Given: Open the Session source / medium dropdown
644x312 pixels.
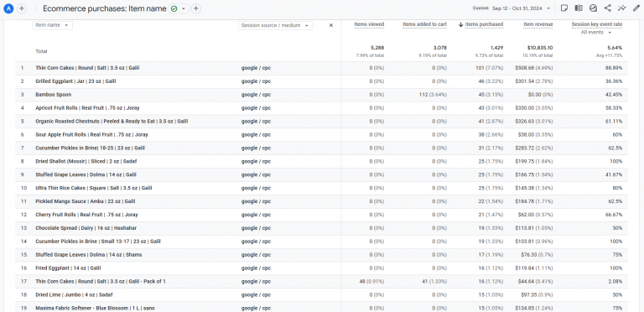Looking at the screenshot, I should [275, 25].
